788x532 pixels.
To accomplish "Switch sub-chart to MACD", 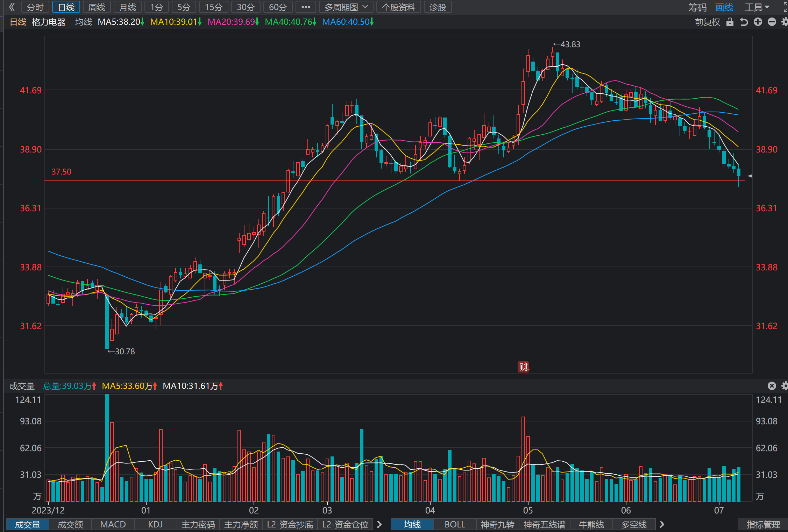I will 113,524.
